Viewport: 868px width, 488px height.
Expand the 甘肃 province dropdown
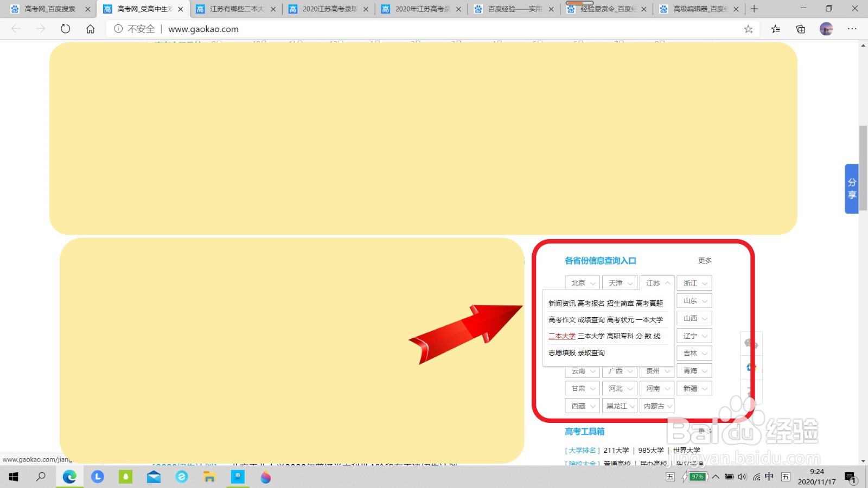coord(582,388)
